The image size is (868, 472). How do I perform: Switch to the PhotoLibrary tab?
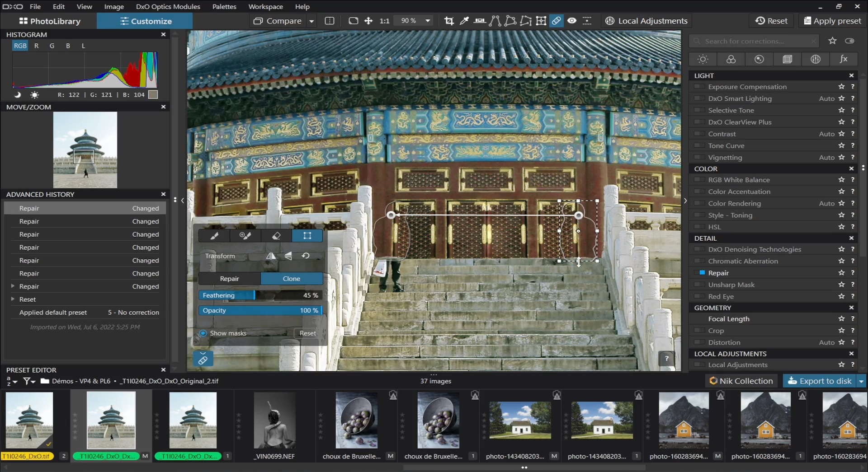coord(49,21)
